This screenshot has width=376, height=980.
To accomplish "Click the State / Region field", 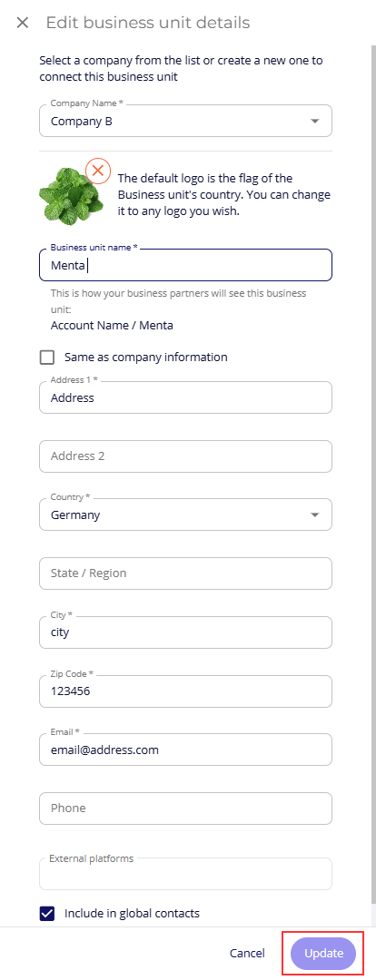I will coord(185,573).
